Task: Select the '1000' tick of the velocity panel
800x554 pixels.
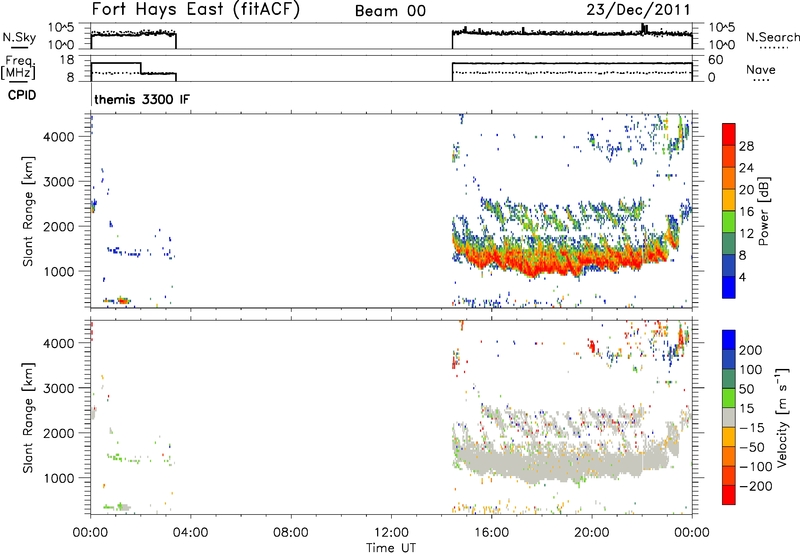Action: pos(59,478)
